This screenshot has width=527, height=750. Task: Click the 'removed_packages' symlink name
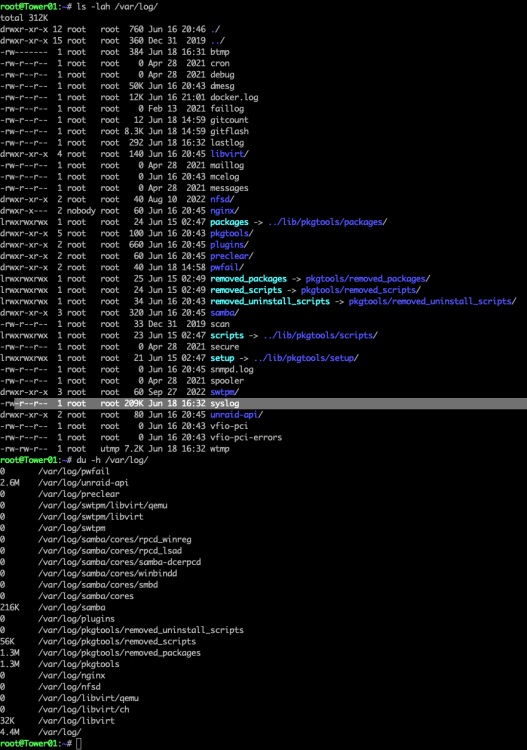point(249,279)
